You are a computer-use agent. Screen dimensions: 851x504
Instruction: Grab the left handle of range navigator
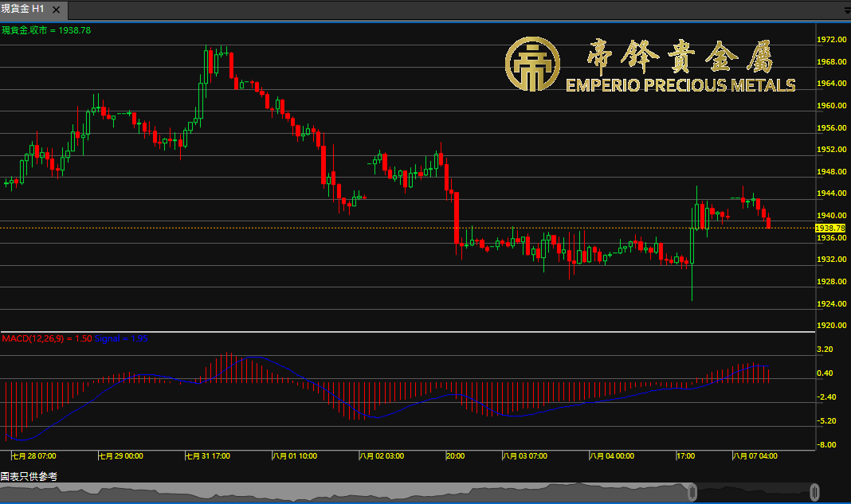[x=693, y=492]
